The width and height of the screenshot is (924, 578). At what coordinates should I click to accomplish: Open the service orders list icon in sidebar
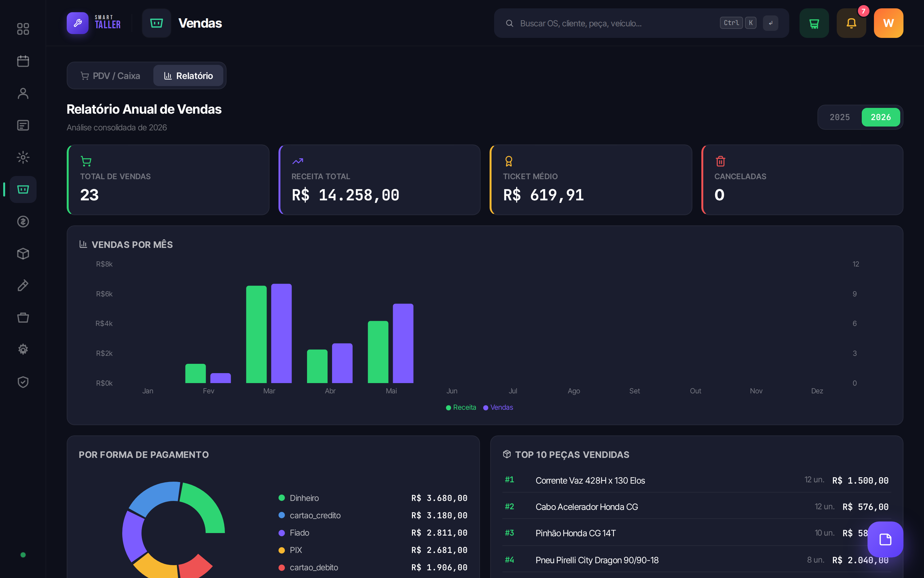tap(23, 125)
